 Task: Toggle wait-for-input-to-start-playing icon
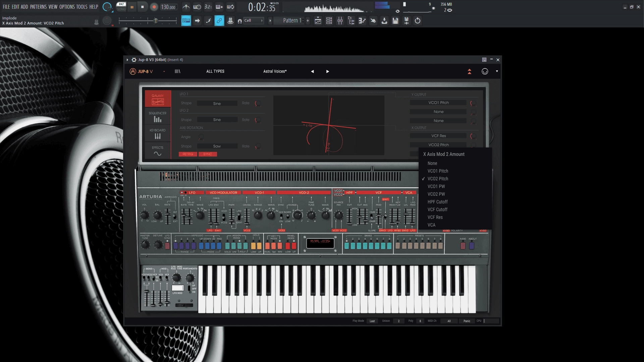click(197, 7)
